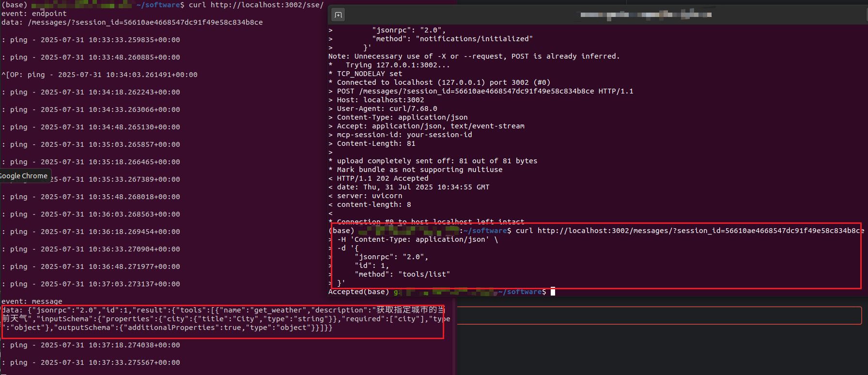This screenshot has width=868, height=375.
Task: Click the text cursor at right terminal prompt
Action: [x=553, y=292]
